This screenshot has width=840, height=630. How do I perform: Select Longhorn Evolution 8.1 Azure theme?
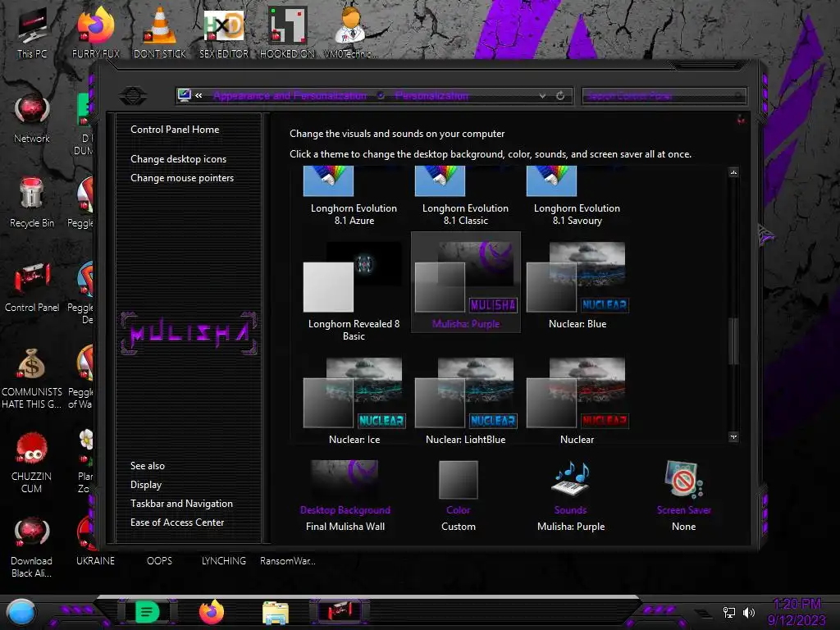coord(354,196)
